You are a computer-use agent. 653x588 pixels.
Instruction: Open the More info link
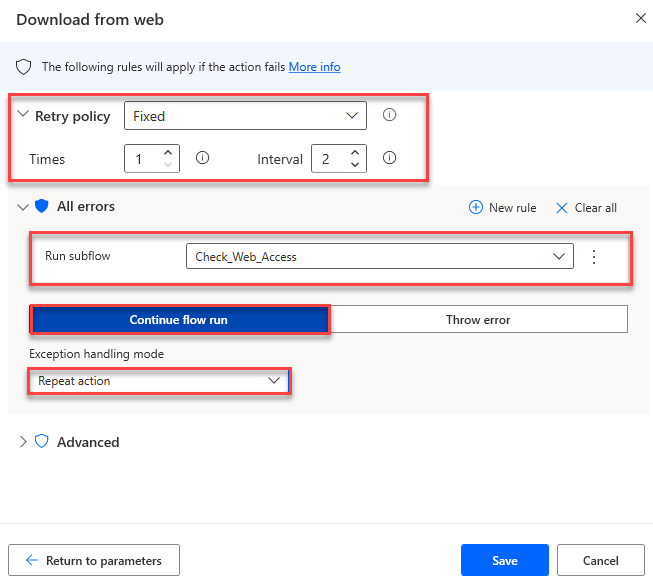[x=314, y=67]
